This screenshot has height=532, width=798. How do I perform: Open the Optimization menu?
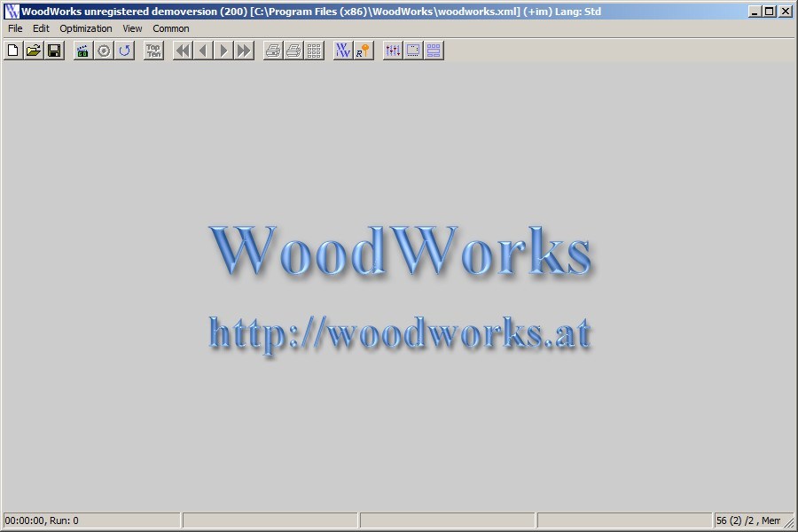85,28
